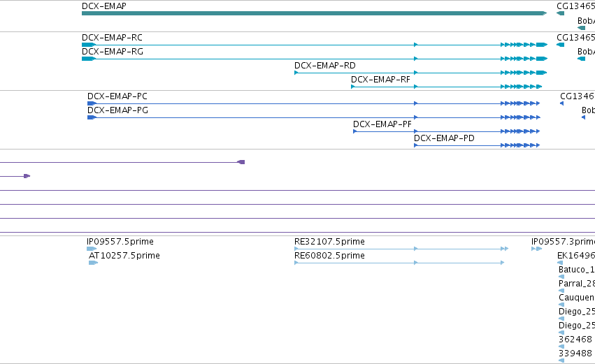Click the start arrow of DCX-EMAP-RF
This screenshot has width=595, height=364.
point(353,87)
